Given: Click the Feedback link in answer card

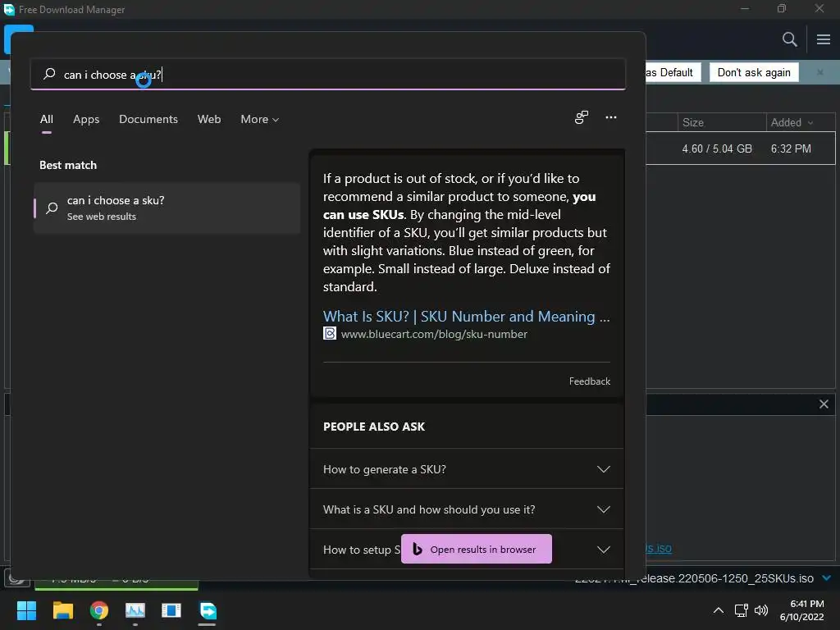Looking at the screenshot, I should (589, 381).
